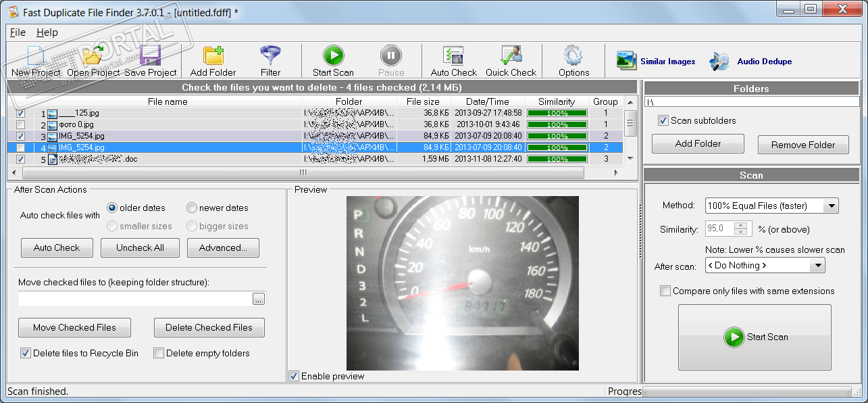Click the Remove Folder button
This screenshot has height=403, width=868.
[803, 145]
